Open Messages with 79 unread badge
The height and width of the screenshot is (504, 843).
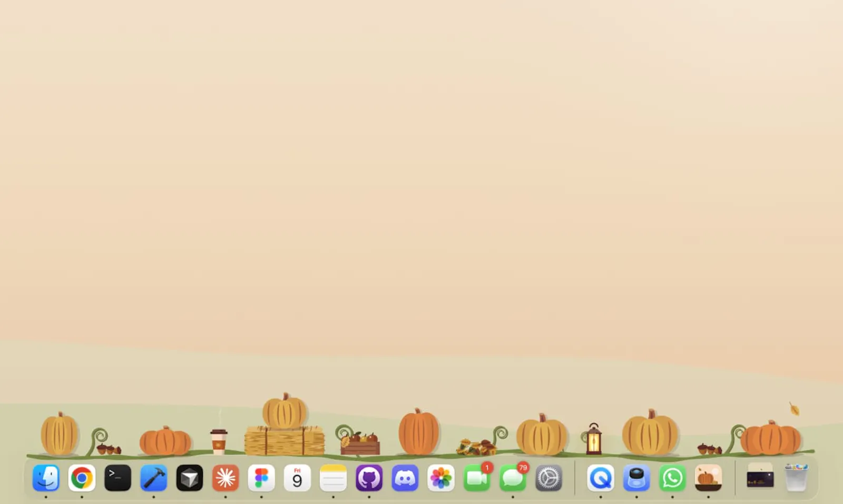point(513,478)
